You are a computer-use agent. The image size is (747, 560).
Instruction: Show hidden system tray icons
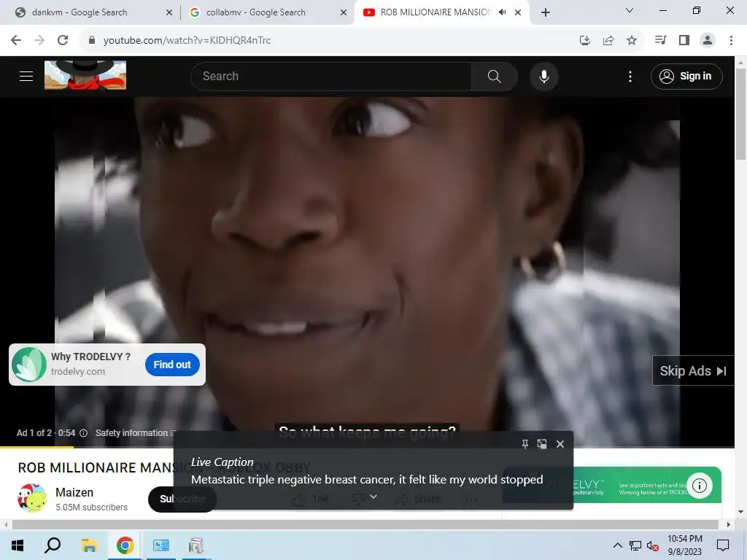coord(617,545)
